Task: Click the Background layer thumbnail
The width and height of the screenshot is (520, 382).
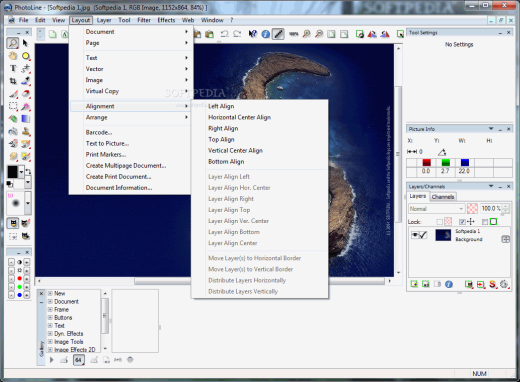Action: (x=443, y=235)
